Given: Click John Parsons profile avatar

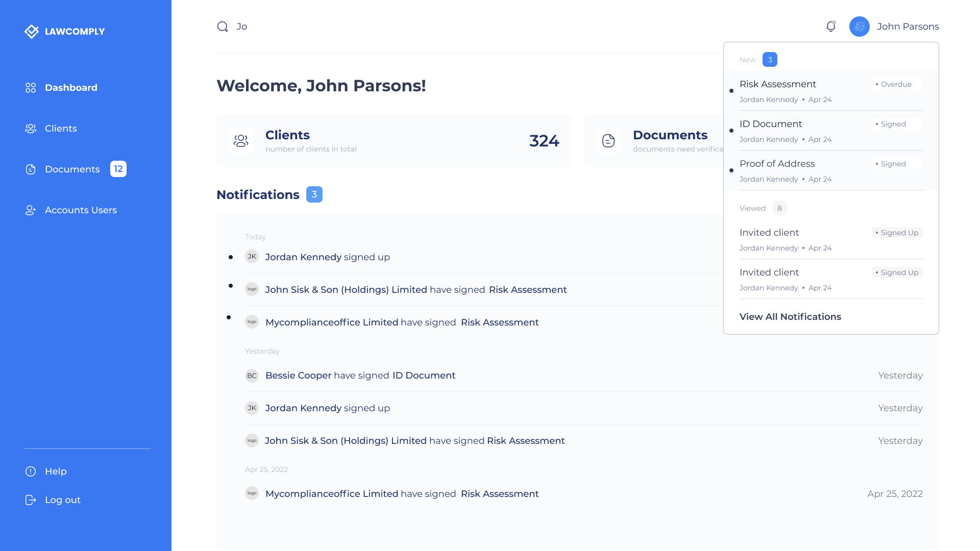Looking at the screenshot, I should [859, 27].
